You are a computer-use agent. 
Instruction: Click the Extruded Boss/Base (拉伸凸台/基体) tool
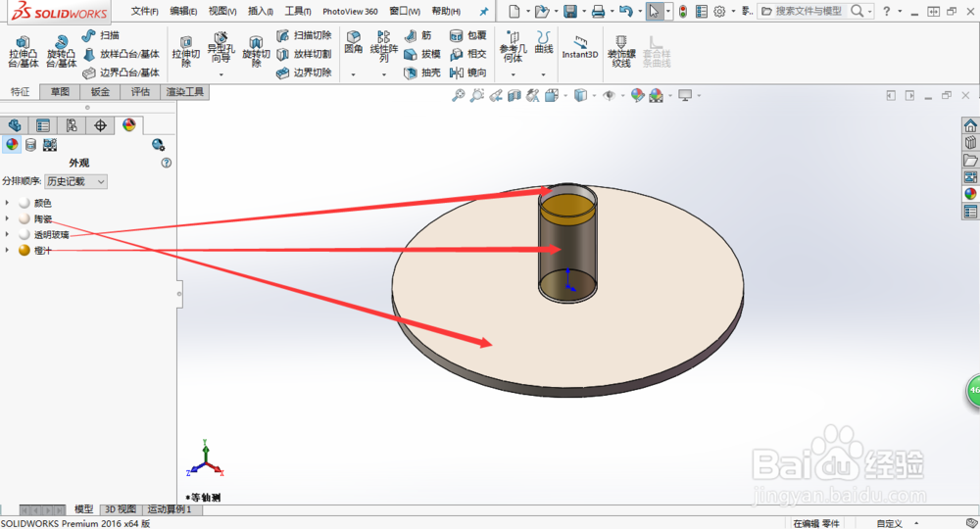24,51
